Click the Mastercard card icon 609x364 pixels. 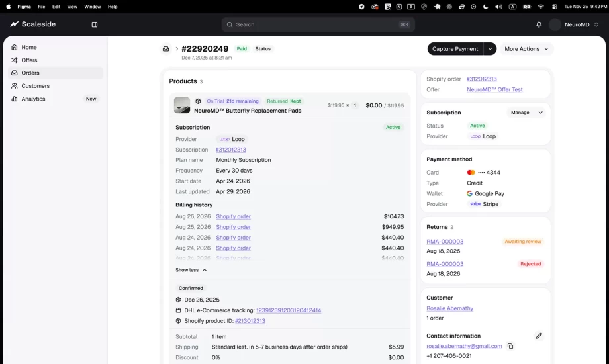click(x=471, y=173)
